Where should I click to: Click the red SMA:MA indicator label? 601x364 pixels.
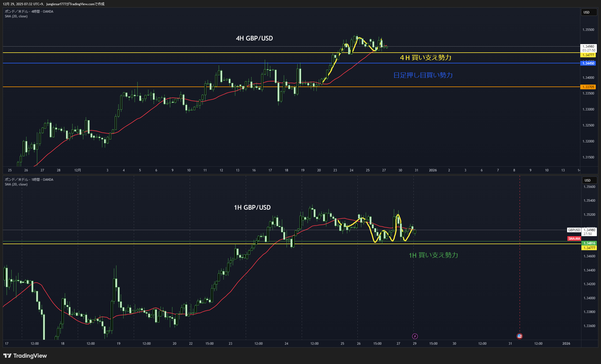pos(574,239)
